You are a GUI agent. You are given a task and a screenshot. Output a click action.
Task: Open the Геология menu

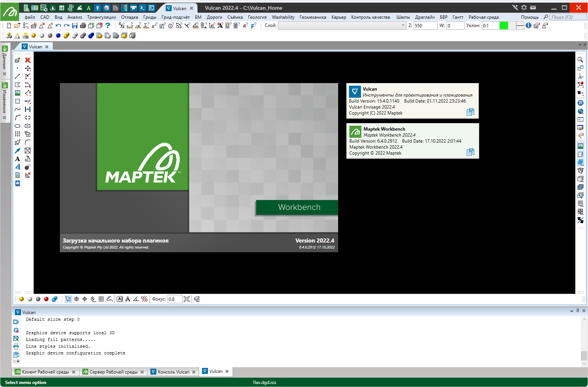click(x=257, y=17)
